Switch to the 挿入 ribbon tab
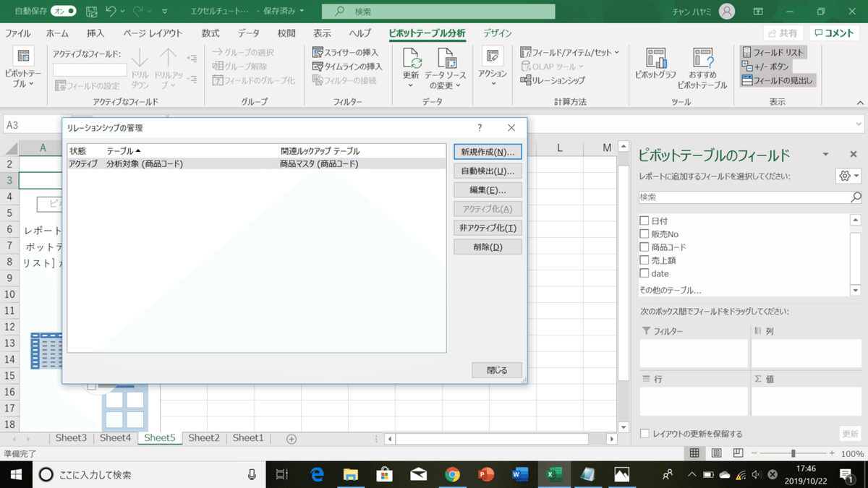The width and height of the screenshot is (868, 488). 95,33
